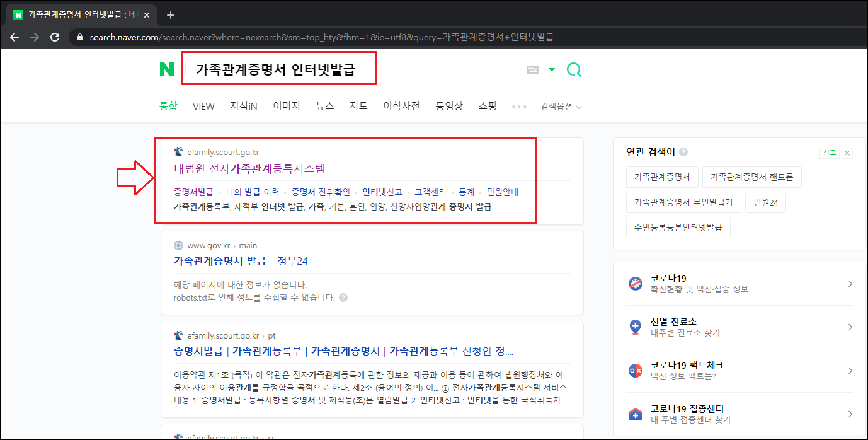The width and height of the screenshot is (868, 440).
Task: Click the 인터넷신고 sublink
Action: [382, 192]
